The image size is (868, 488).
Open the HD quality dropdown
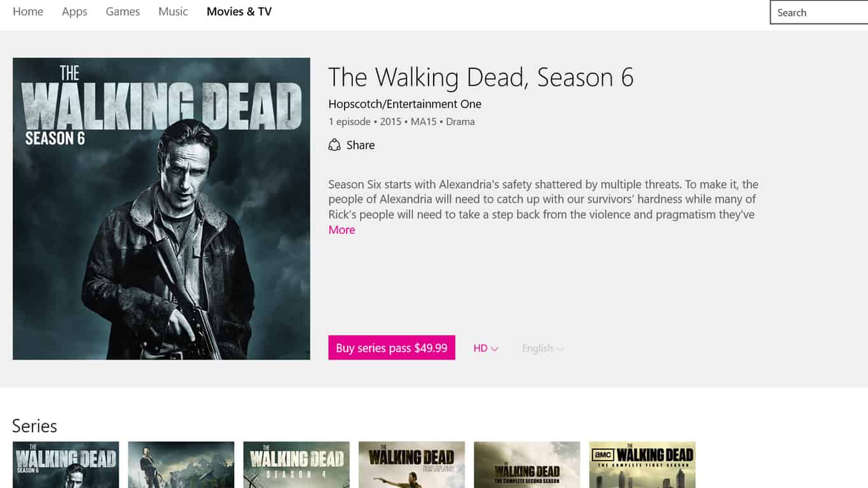[486, 348]
